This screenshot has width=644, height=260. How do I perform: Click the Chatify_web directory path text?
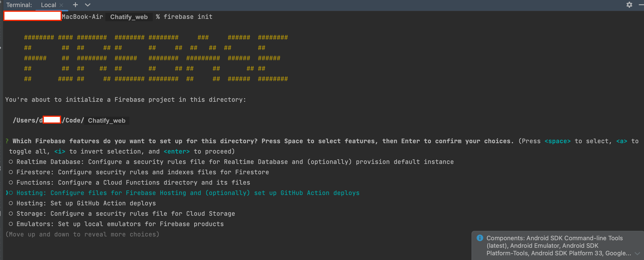[107, 121]
